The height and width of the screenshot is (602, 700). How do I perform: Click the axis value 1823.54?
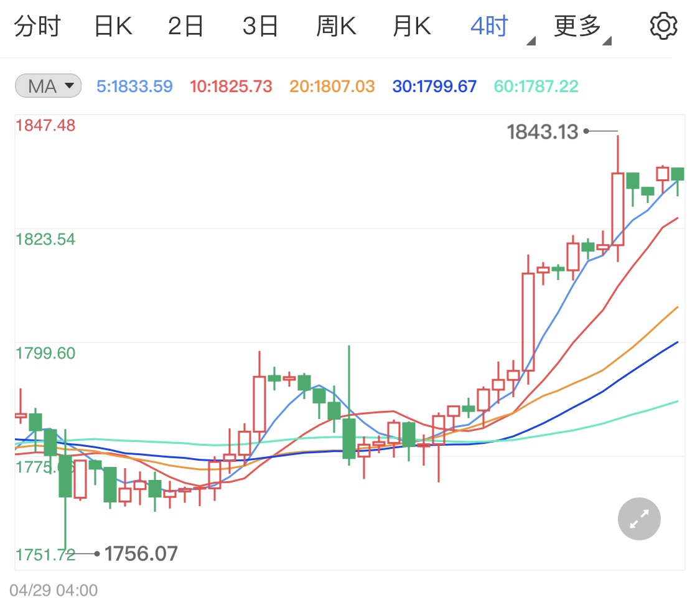pos(45,240)
